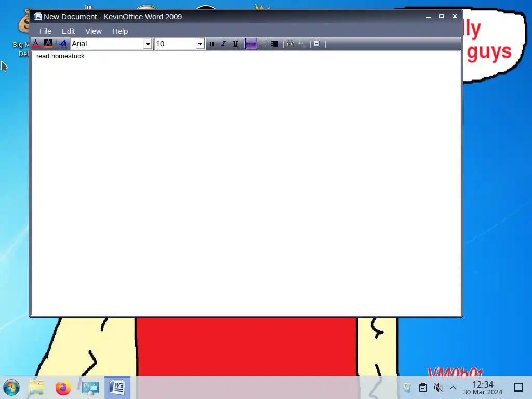Click the Arial font name field
Viewport: 532px width, 399px height.
[x=107, y=44]
